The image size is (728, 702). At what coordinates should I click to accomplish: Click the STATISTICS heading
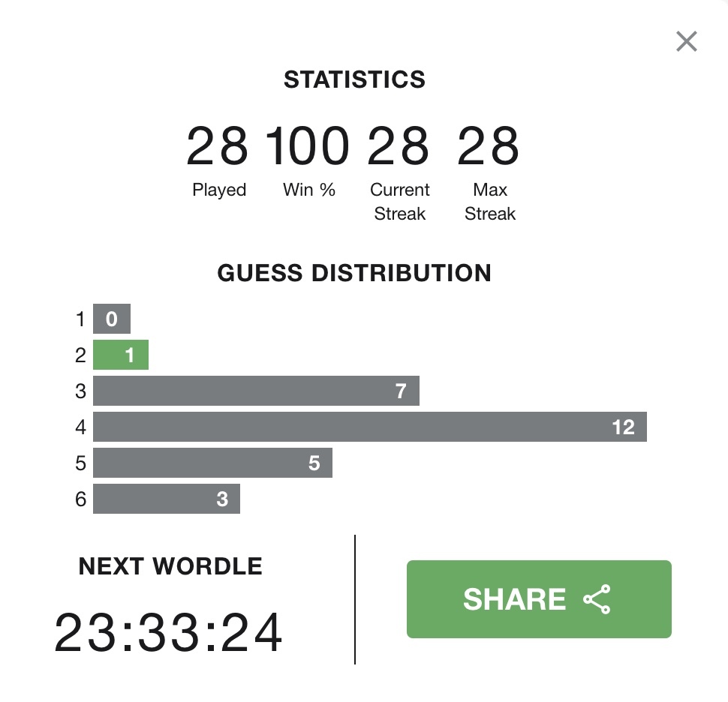[354, 79]
